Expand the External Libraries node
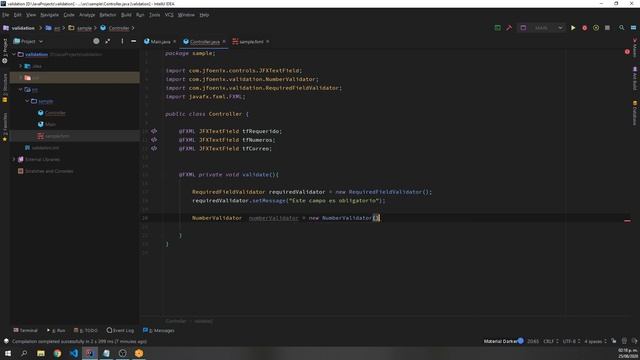 click(14, 159)
